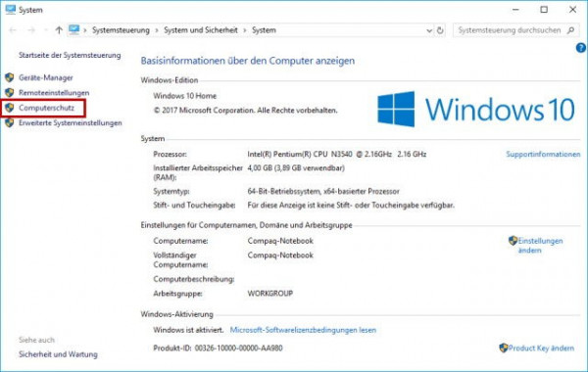The image size is (588, 372).
Task: Open the address bar history dropdown
Action: click(429, 30)
